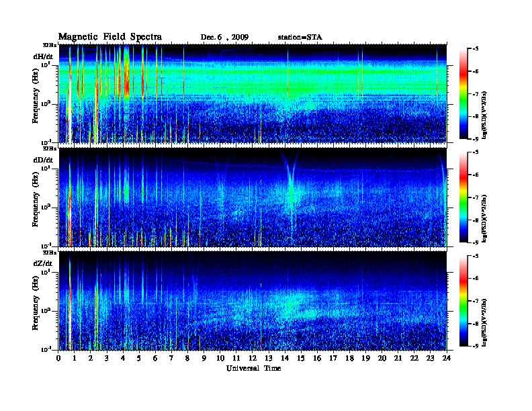This screenshot has width=532, height=411.
Task: Click inside the dZ/dt spectrogram plot
Action: coord(253,301)
